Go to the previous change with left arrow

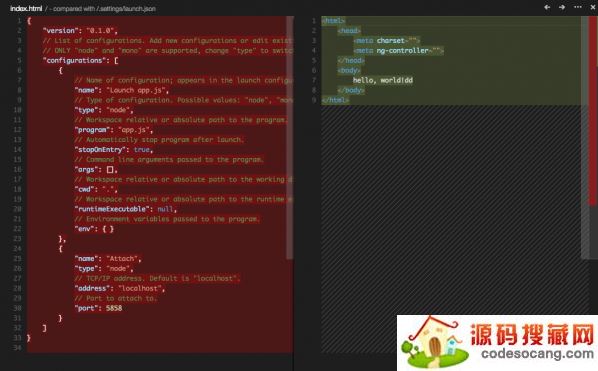coord(547,7)
